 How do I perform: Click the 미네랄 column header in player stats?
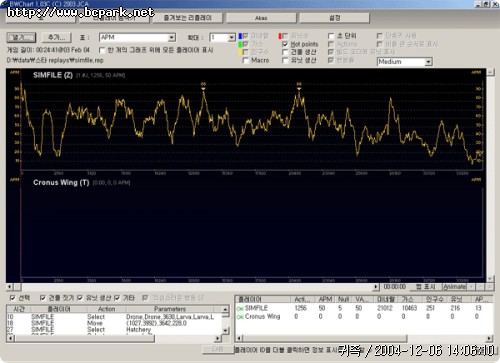386,299
